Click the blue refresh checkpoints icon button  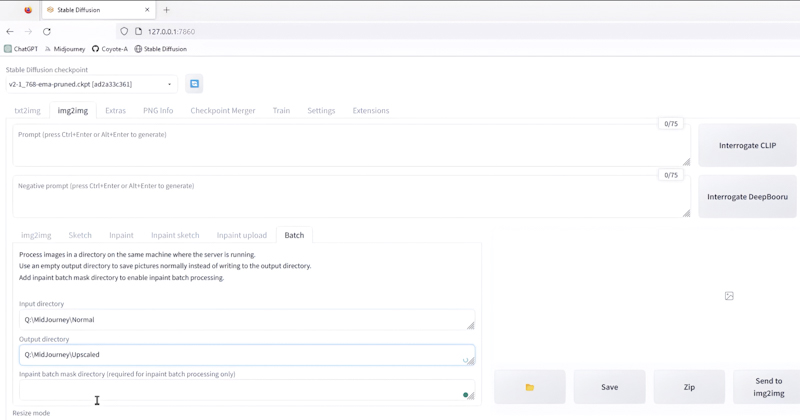click(x=194, y=84)
